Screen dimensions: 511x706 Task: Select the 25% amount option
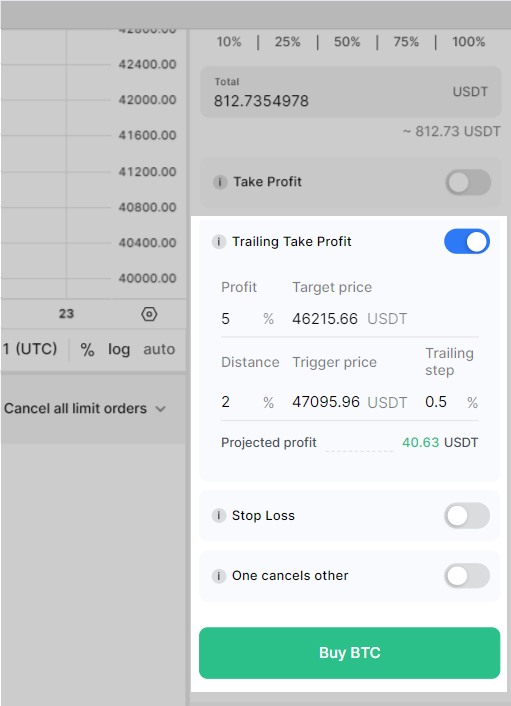pos(287,42)
